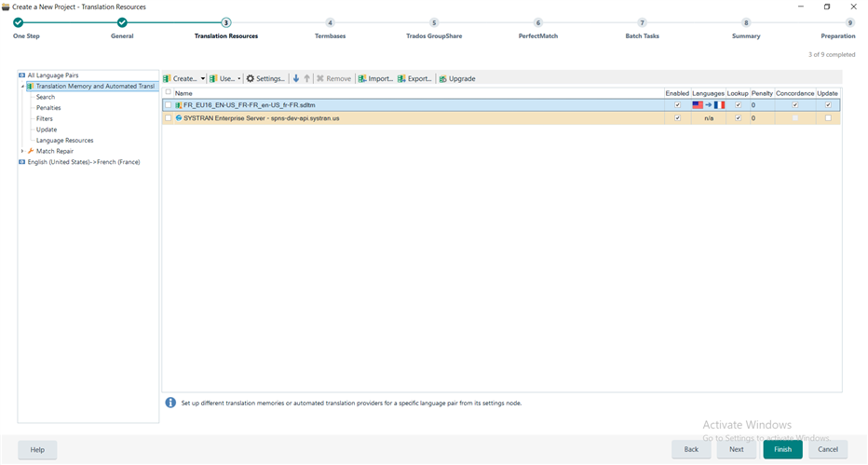The width and height of the screenshot is (868, 465).
Task: Click the Import toolbar icon
Action: click(362, 78)
